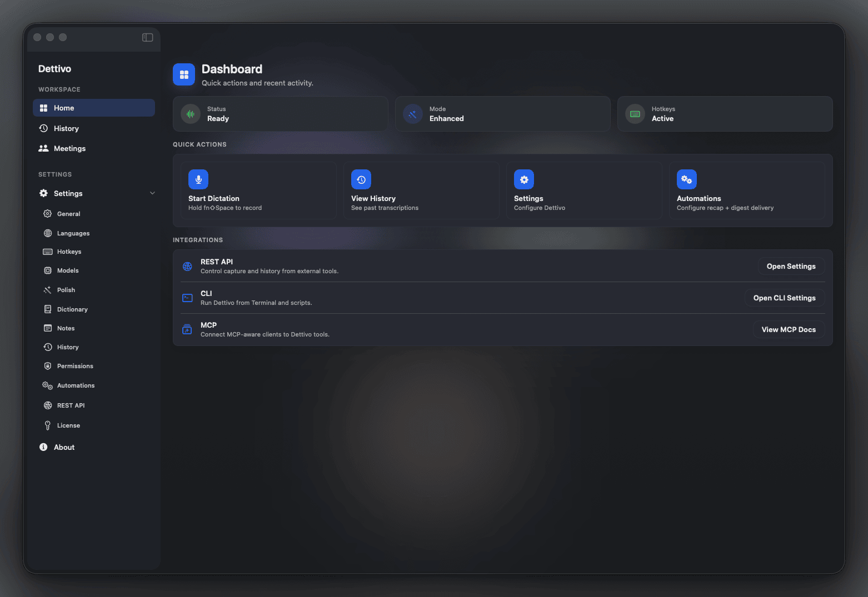Open the Meetings workspace item
The width and height of the screenshot is (868, 597).
tap(94, 148)
